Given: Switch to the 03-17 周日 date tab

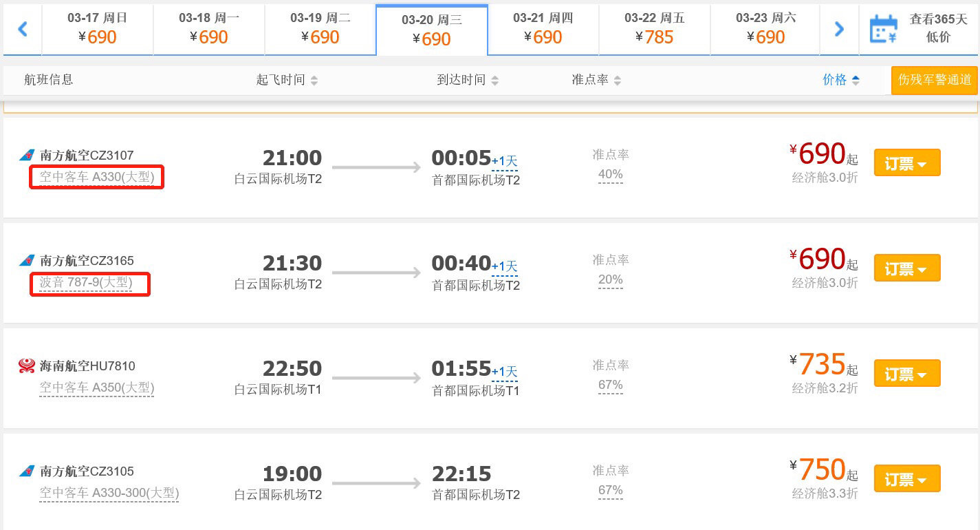Looking at the screenshot, I should coord(97,29).
